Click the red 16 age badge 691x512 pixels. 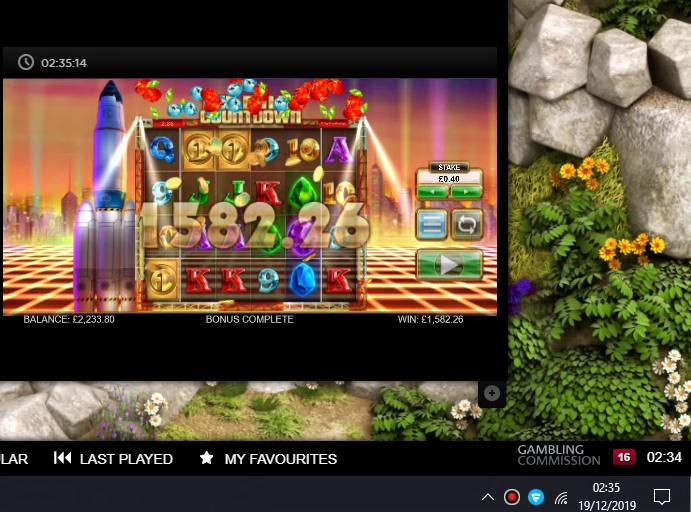pyautogui.click(x=624, y=457)
